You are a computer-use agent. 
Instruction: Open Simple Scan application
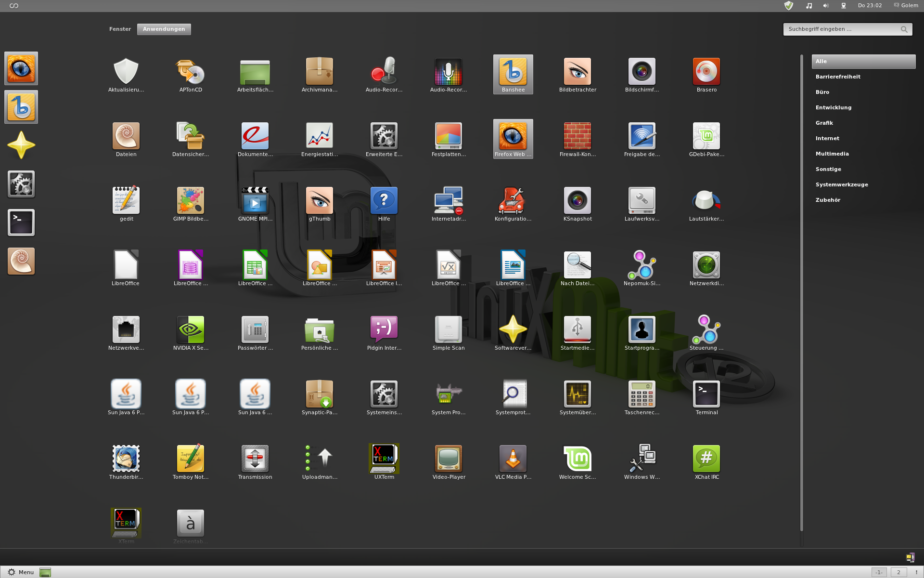coord(449,334)
